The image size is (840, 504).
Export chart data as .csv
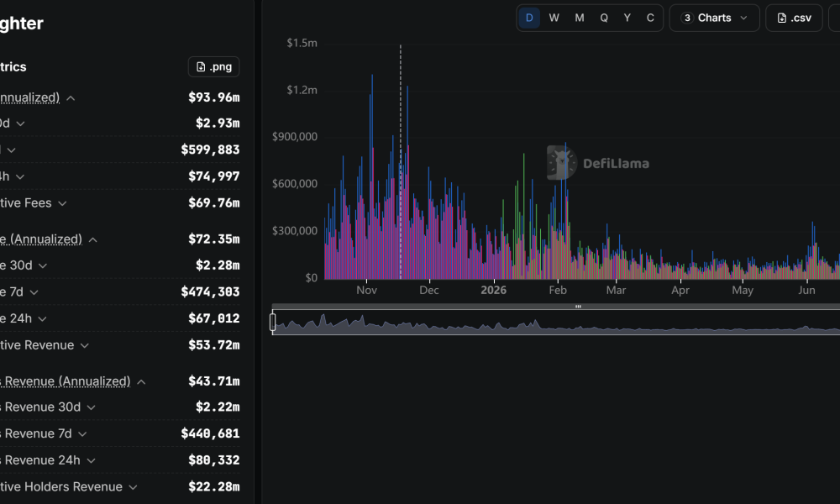tap(794, 18)
